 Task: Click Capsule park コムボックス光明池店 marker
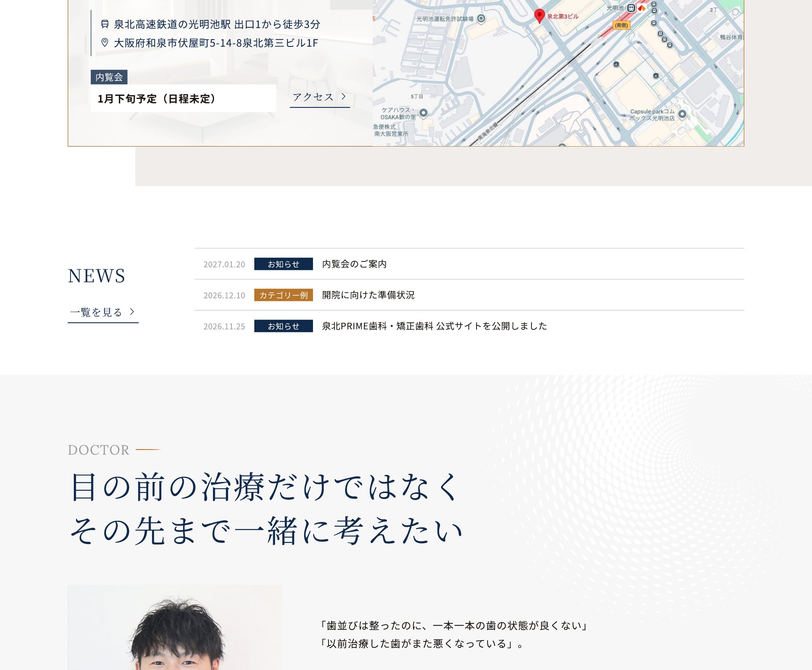click(x=682, y=114)
